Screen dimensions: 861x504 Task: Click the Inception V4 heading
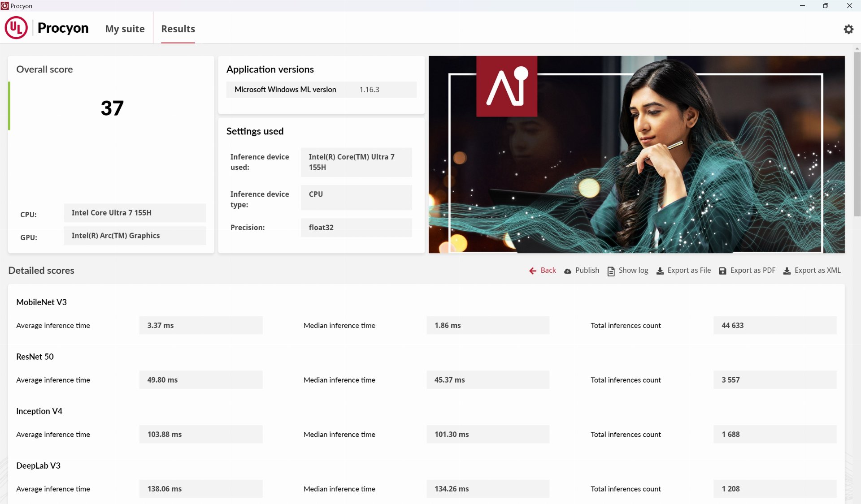tap(39, 411)
